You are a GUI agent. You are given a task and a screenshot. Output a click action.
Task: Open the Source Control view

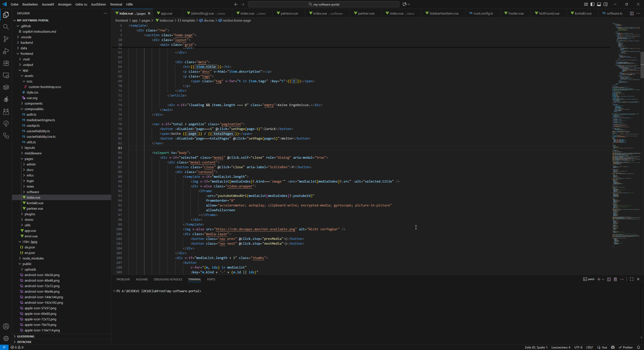click(x=6, y=39)
